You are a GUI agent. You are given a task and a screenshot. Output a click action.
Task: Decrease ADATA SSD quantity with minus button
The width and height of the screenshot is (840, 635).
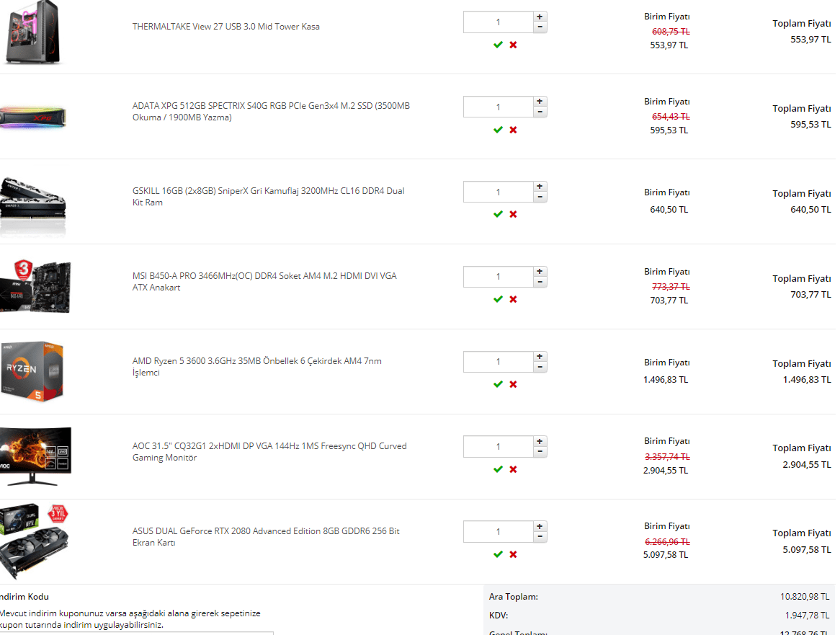click(540, 112)
